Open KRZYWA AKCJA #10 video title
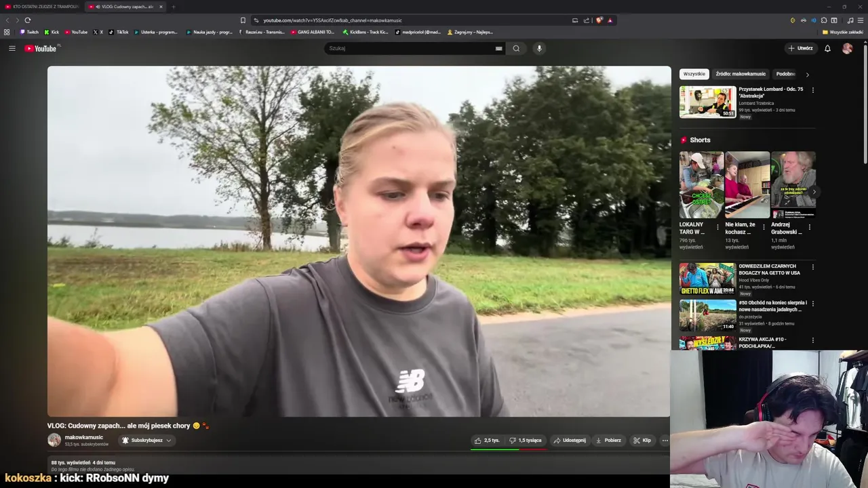This screenshot has width=868, height=488. coord(762,342)
